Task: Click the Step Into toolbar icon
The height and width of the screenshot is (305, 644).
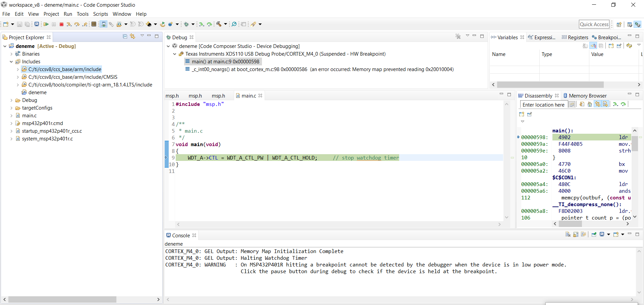Action: click(x=69, y=24)
